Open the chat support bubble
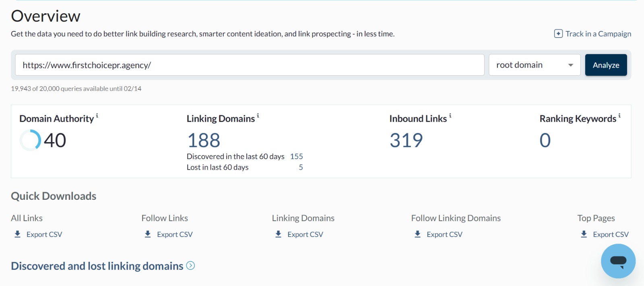The image size is (644, 286). click(618, 261)
